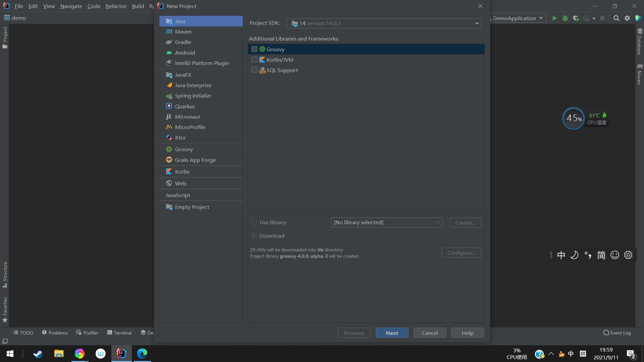
Task: Select Groovy in the project type list
Action: coord(201,149)
